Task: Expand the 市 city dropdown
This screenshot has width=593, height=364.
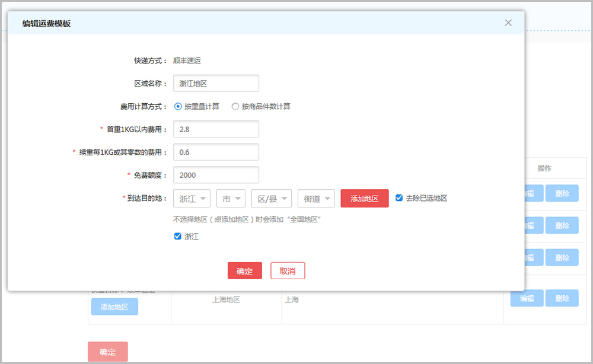Action: [x=231, y=199]
